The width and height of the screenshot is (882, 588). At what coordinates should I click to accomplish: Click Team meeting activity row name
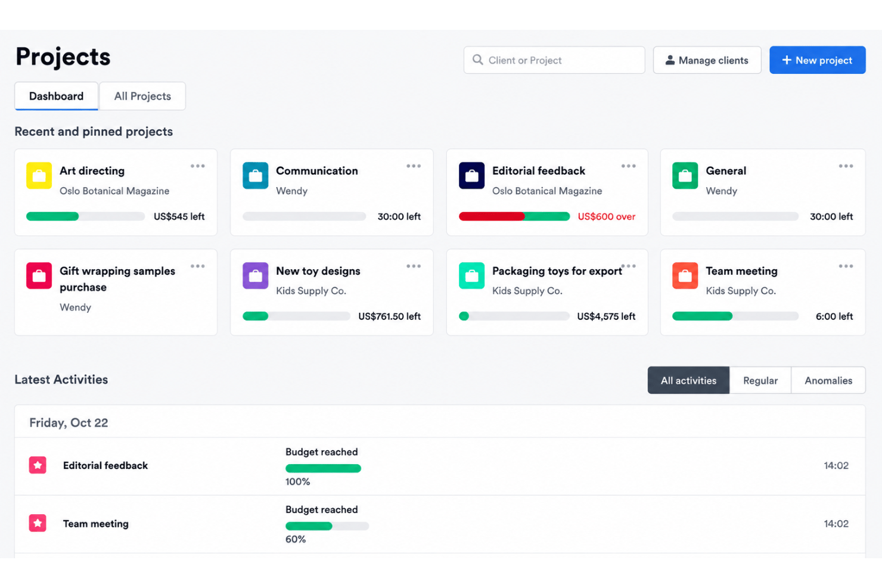(x=96, y=524)
